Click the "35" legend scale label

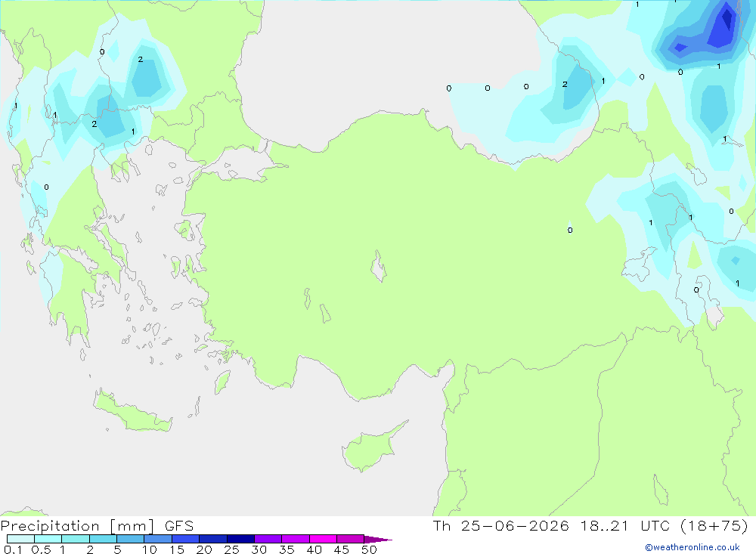tap(287, 549)
